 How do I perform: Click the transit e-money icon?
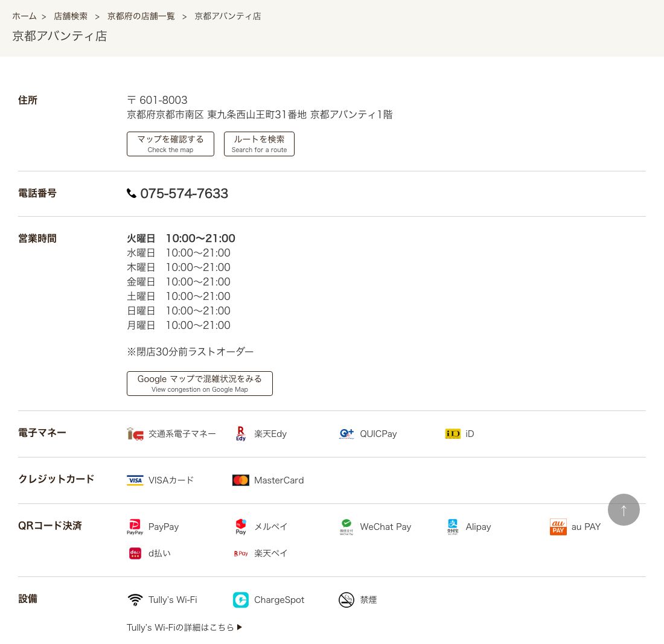(x=135, y=433)
